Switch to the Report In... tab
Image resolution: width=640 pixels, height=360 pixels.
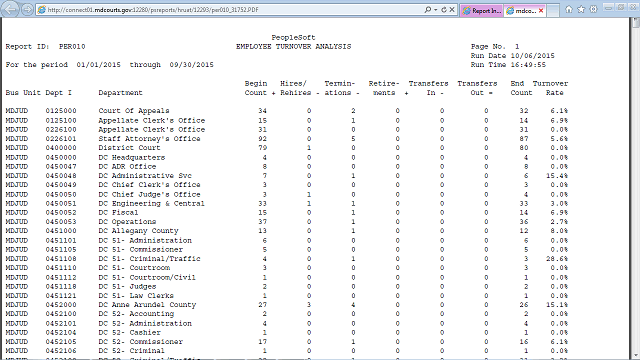[x=482, y=11]
